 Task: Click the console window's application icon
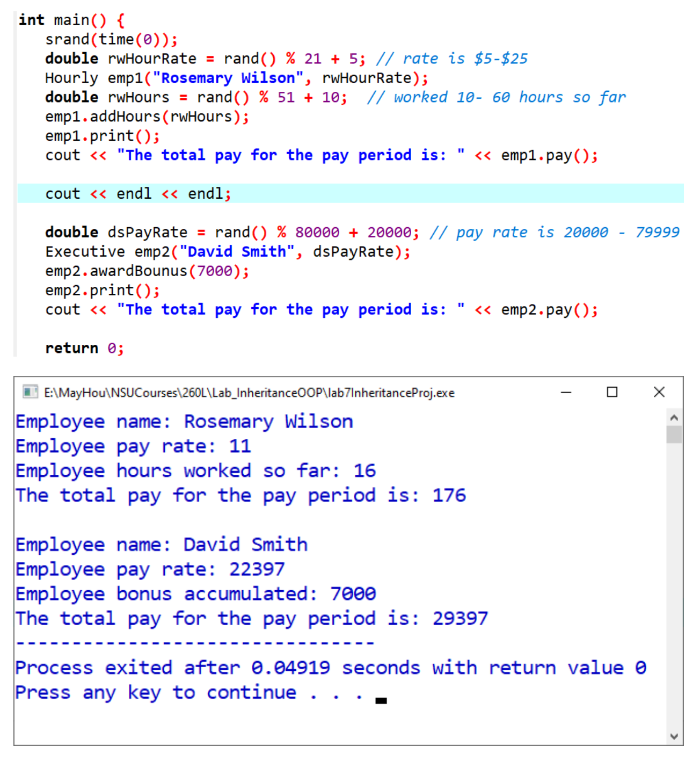point(30,392)
